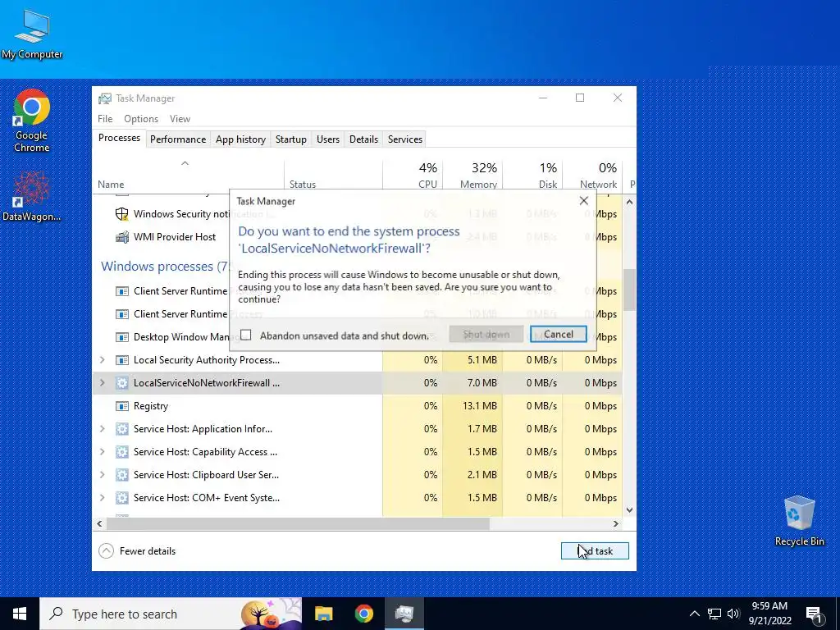Click the Registry process icon

pos(122,406)
